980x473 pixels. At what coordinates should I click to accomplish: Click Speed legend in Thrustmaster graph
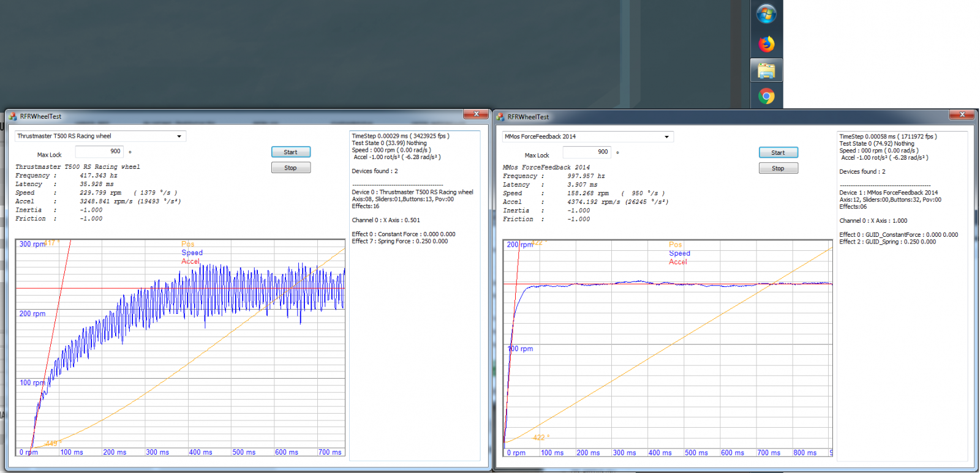click(192, 253)
